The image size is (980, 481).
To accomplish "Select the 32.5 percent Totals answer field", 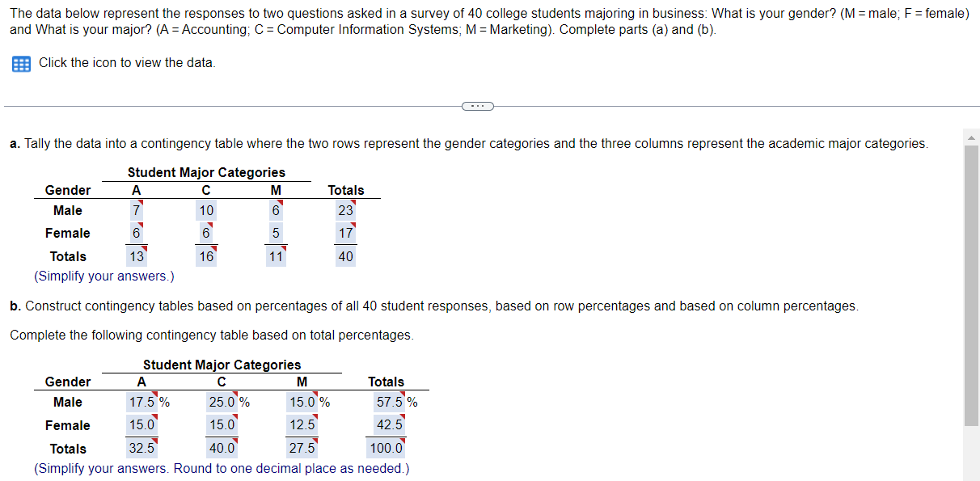I will tap(143, 447).
